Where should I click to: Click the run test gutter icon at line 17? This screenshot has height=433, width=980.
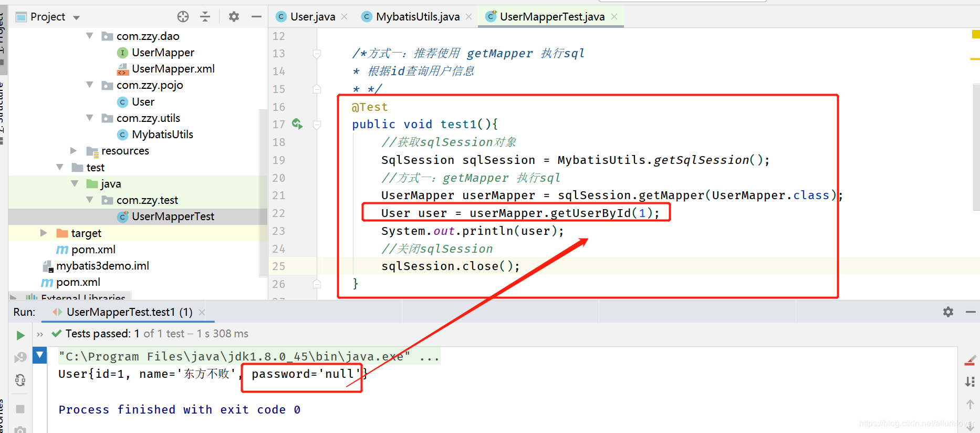tap(297, 124)
